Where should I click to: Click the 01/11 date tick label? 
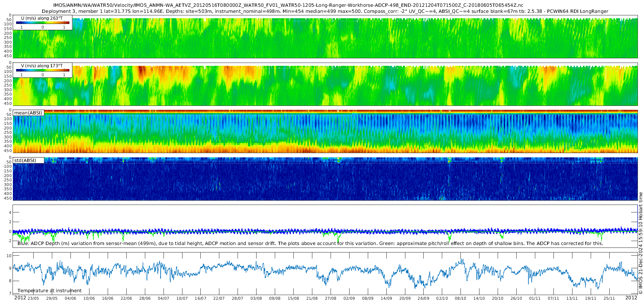(535, 298)
